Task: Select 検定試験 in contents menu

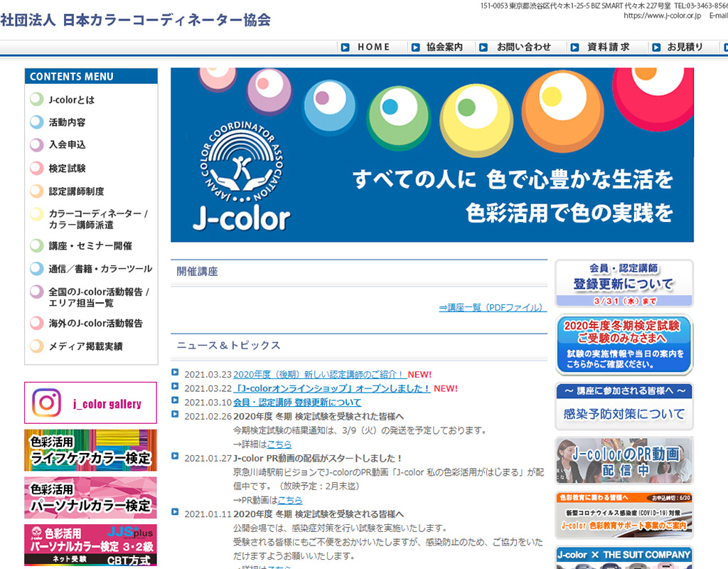Action: pos(68,168)
